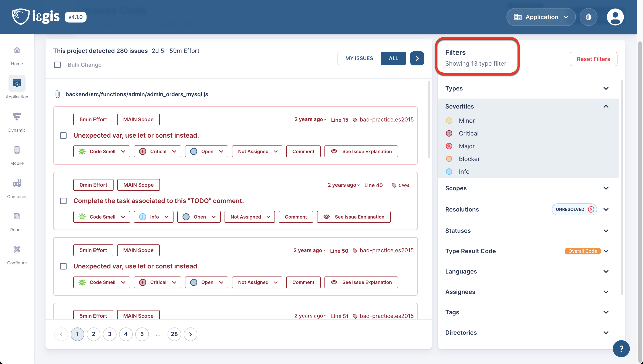Open the Report section icon
The height and width of the screenshot is (364, 643).
click(17, 216)
